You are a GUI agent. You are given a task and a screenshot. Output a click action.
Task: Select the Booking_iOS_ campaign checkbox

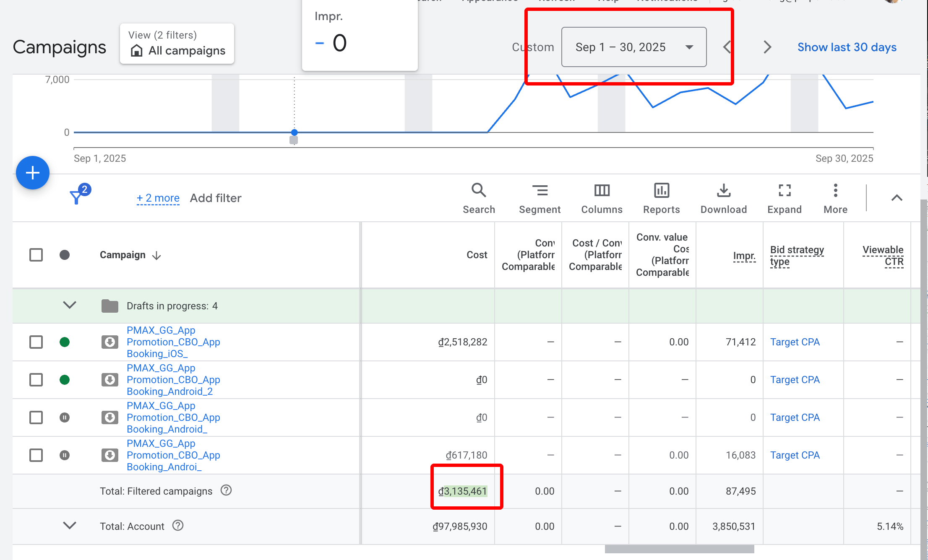(x=36, y=342)
